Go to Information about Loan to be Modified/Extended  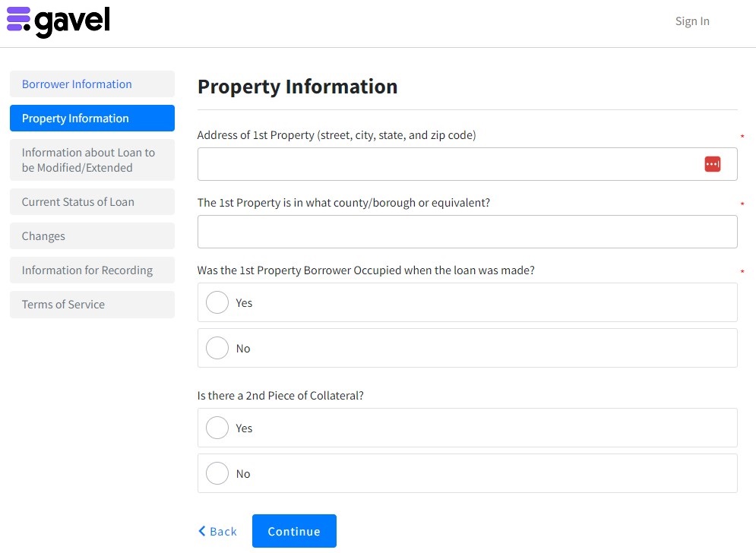click(x=92, y=160)
